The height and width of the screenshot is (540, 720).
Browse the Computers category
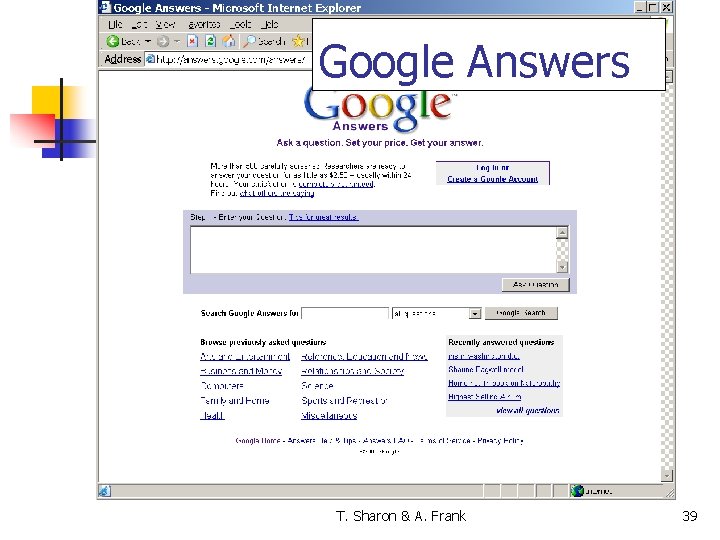222,386
